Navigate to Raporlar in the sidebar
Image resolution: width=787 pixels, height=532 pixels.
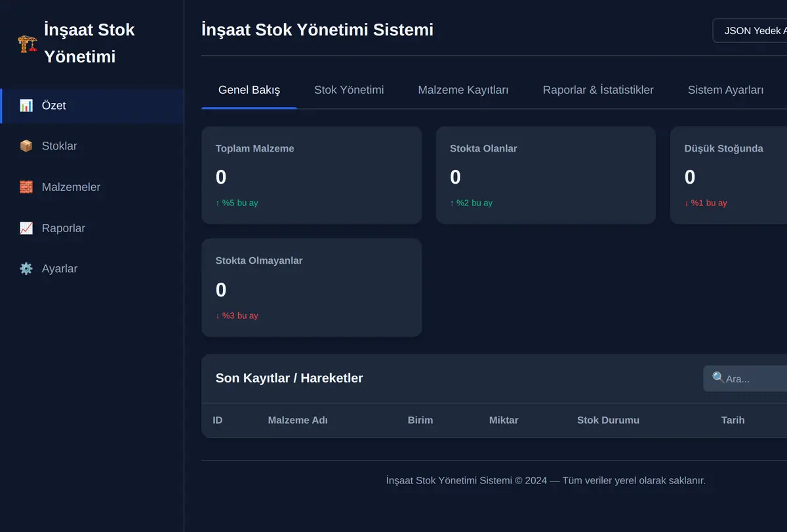point(92,228)
